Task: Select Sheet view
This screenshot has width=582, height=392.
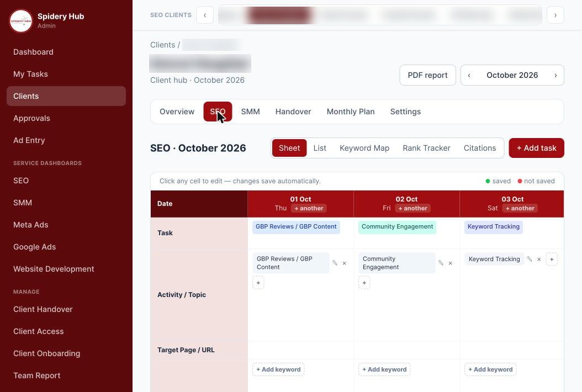Action: point(289,148)
